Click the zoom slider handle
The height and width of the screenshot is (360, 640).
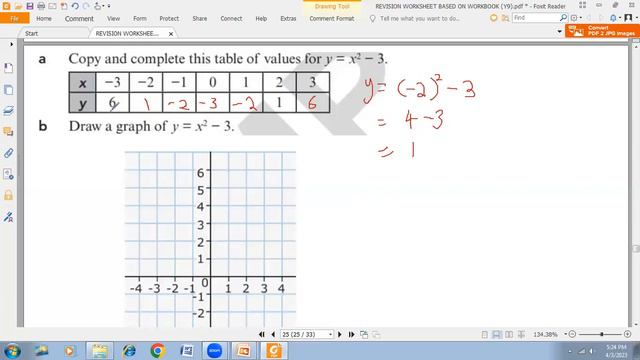[x=602, y=334]
